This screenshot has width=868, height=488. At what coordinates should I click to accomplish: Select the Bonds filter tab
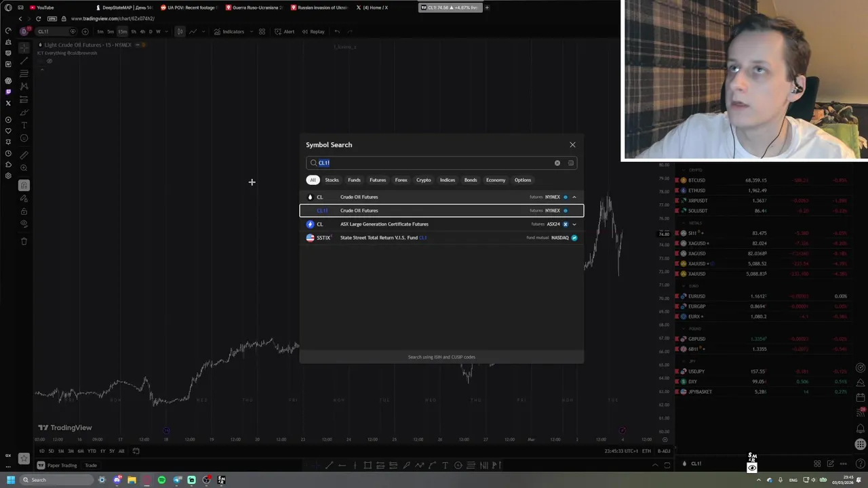(471, 180)
